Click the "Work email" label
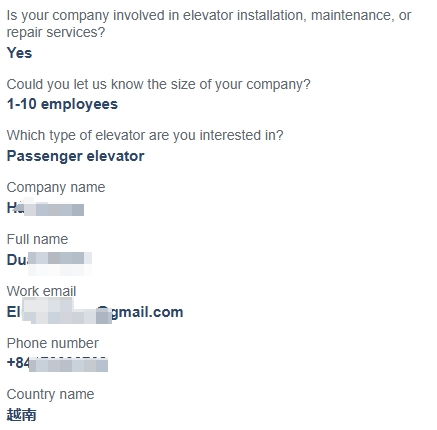The height and width of the screenshot is (430, 437). [x=42, y=291]
